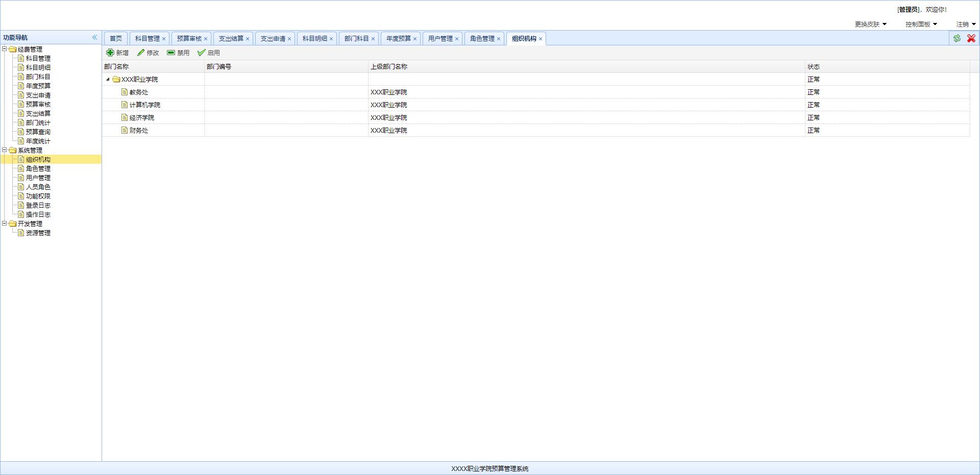
Task: Collapse the 功能导航 navigation panel
Action: pyautogui.click(x=94, y=37)
